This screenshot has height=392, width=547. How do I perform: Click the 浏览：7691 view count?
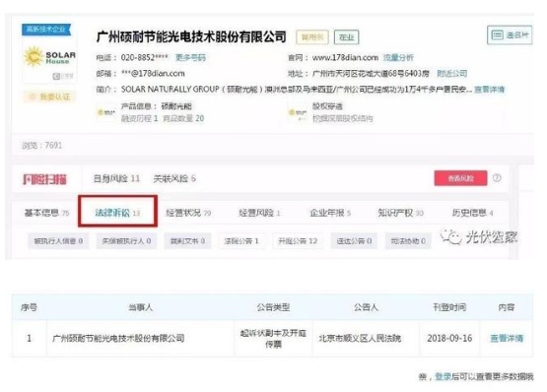coord(42,145)
